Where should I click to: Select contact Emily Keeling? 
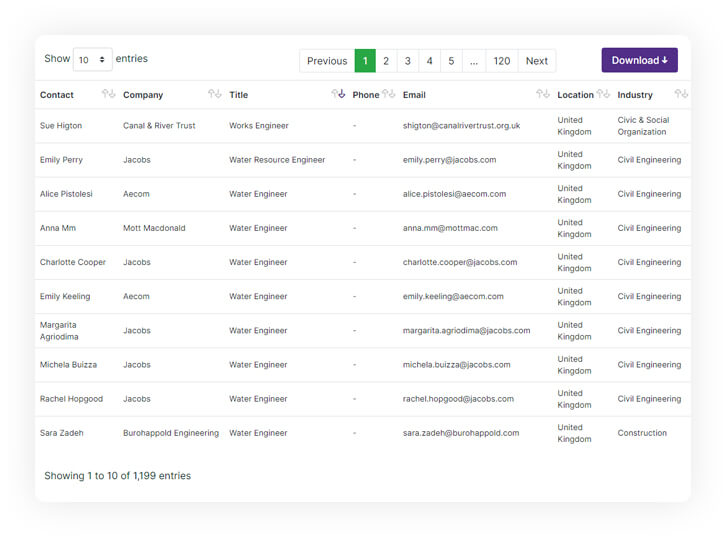pos(65,296)
